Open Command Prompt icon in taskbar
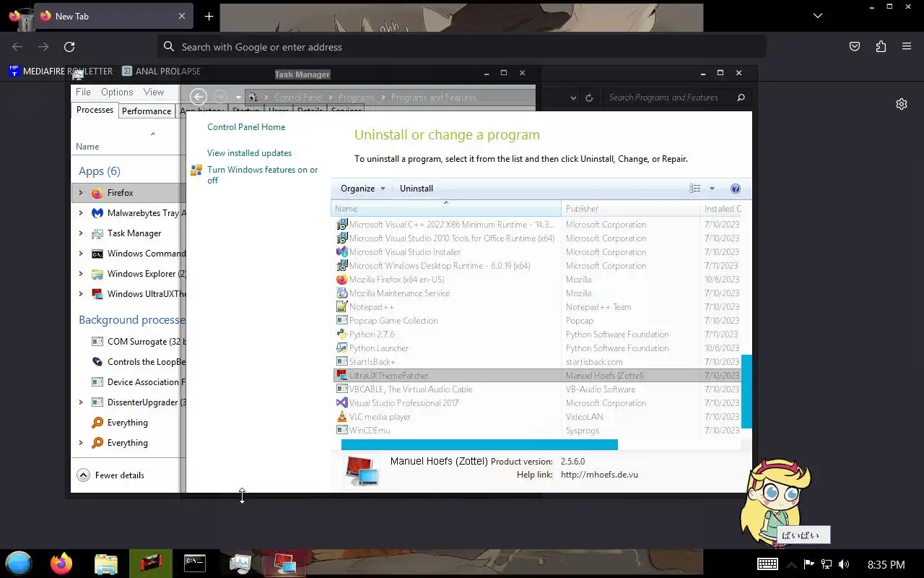Image resolution: width=924 pixels, height=578 pixels. click(x=195, y=564)
